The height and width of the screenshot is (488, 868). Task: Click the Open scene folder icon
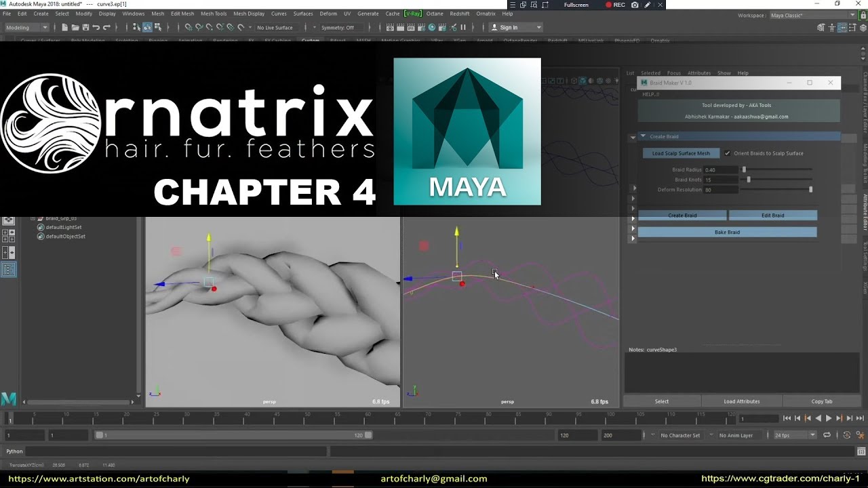click(x=75, y=28)
